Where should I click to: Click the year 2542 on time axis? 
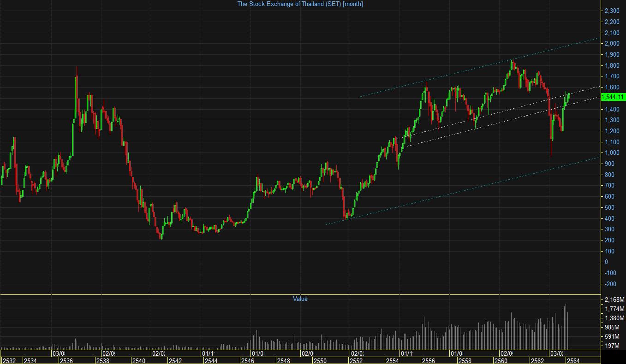click(x=175, y=361)
